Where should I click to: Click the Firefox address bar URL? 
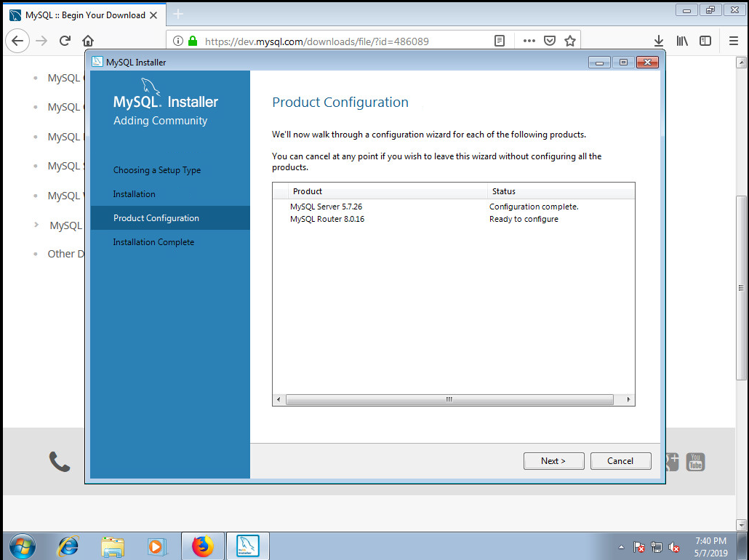[x=317, y=41]
